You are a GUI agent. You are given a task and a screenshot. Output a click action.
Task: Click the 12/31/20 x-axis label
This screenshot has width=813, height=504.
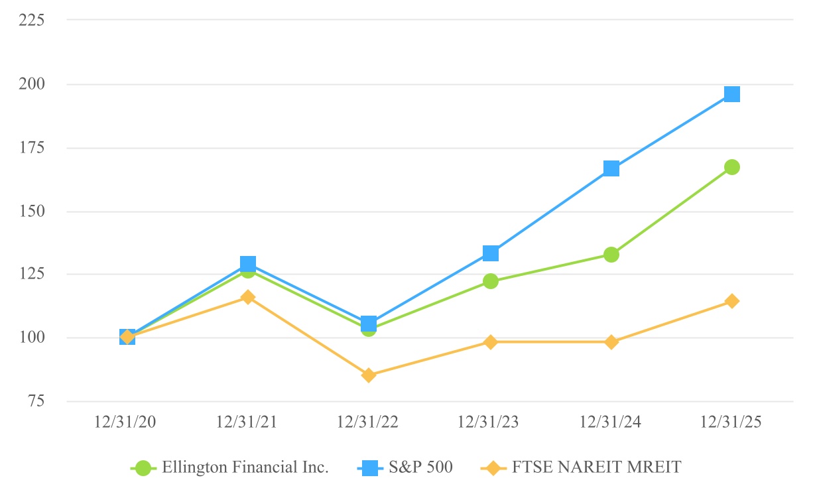[127, 422]
